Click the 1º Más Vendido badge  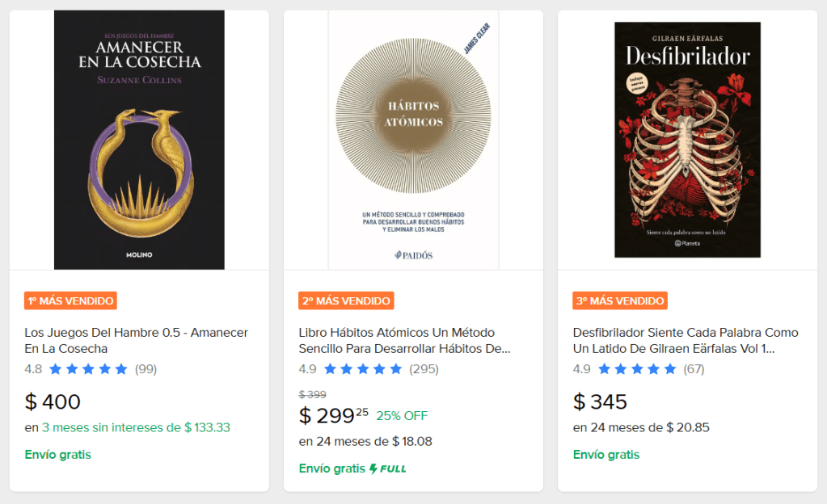[71, 300]
